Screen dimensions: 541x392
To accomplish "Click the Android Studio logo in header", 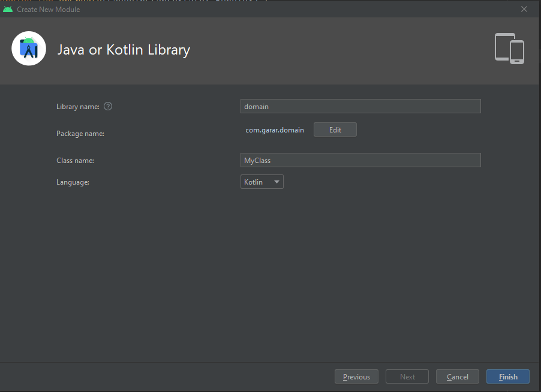I will 29,49.
